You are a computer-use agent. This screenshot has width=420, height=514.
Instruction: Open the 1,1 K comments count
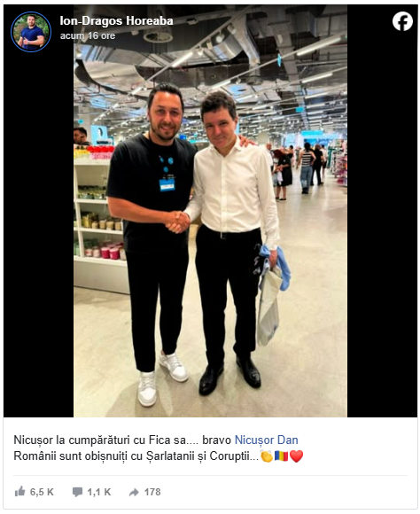pyautogui.click(x=99, y=492)
